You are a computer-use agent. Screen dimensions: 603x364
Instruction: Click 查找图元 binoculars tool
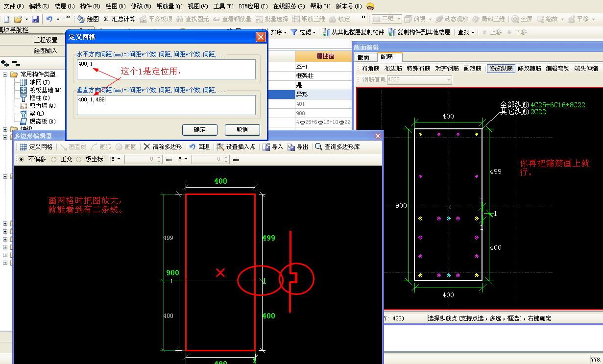coord(193,19)
